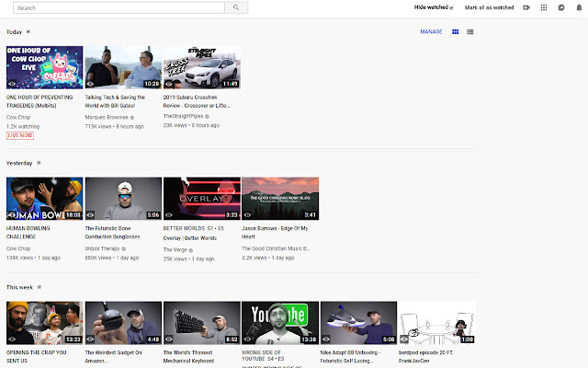Click the search magnifier button
The width and height of the screenshot is (588, 368).
(236, 7)
